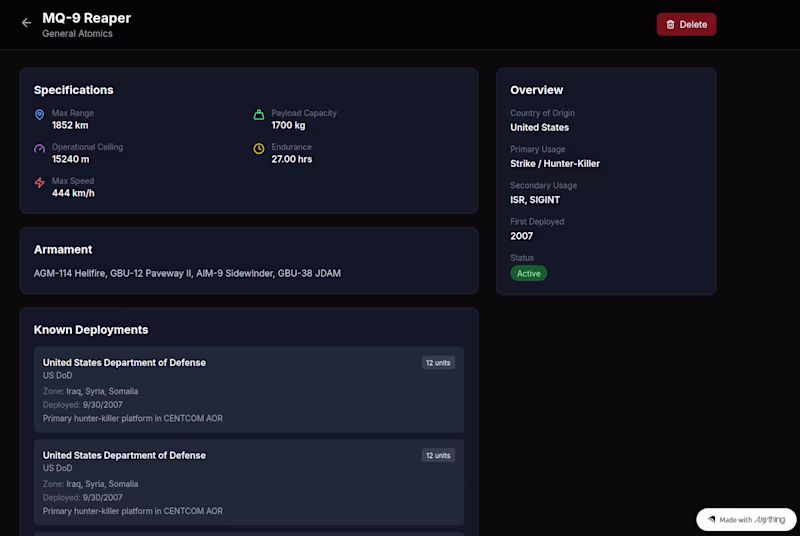Select the Strike / Hunter-Killer usage value
The width and height of the screenshot is (800, 536).
point(555,164)
